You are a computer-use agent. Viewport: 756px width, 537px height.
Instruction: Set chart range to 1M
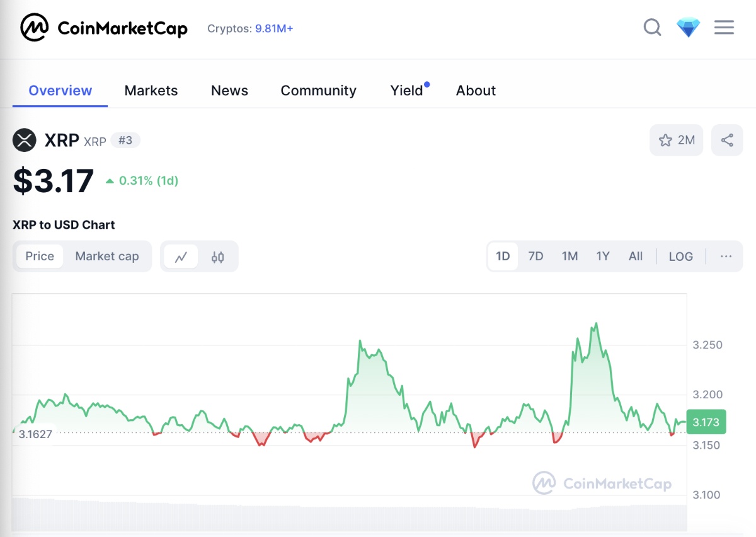point(570,257)
